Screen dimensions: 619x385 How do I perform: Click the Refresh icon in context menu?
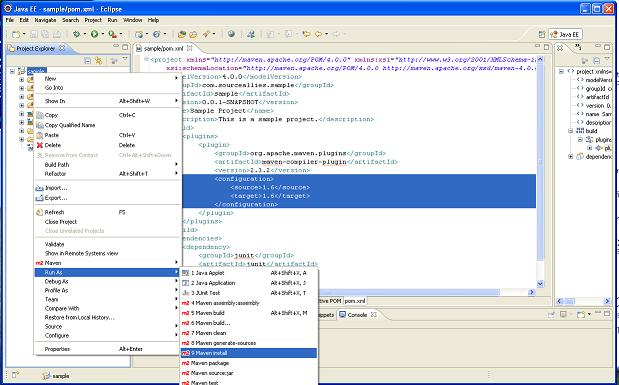click(39, 212)
